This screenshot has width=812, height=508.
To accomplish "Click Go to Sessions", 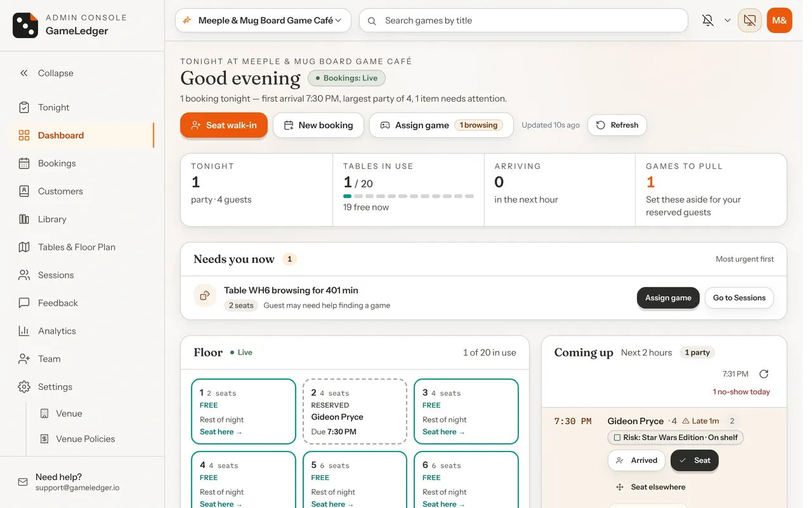I will 739,298.
